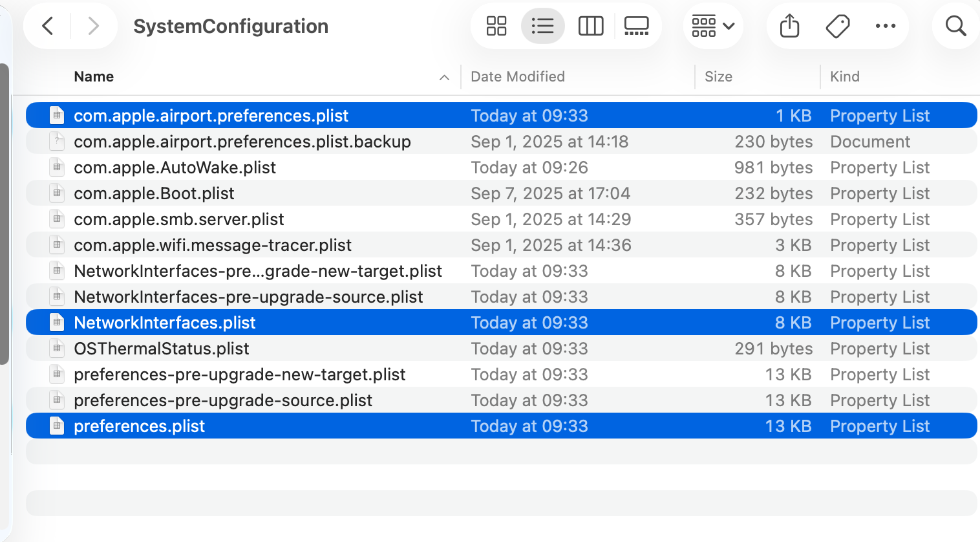This screenshot has width=980, height=542.
Task: Sort by Kind column header
Action: click(x=845, y=77)
